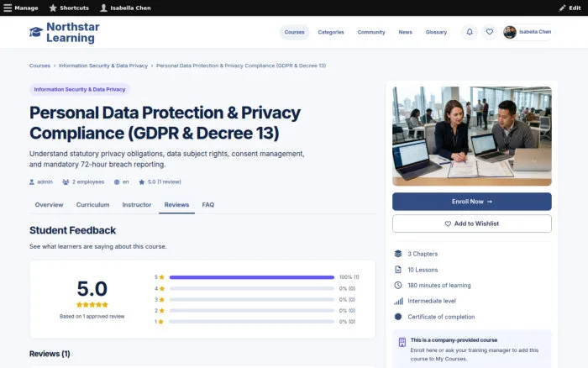The image size is (588, 368).
Task: Open the Courses nav item
Action: coord(294,32)
